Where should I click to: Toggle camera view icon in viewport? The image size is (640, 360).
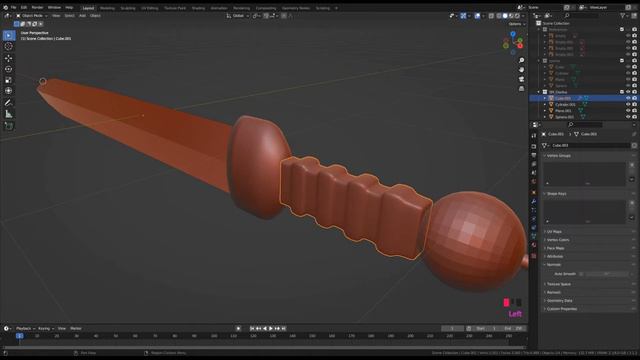(521, 79)
